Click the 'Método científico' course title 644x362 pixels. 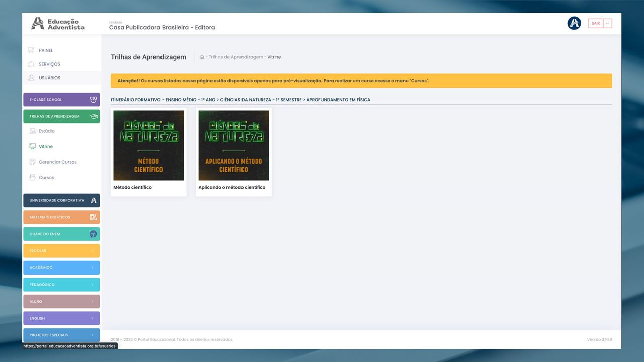click(132, 187)
